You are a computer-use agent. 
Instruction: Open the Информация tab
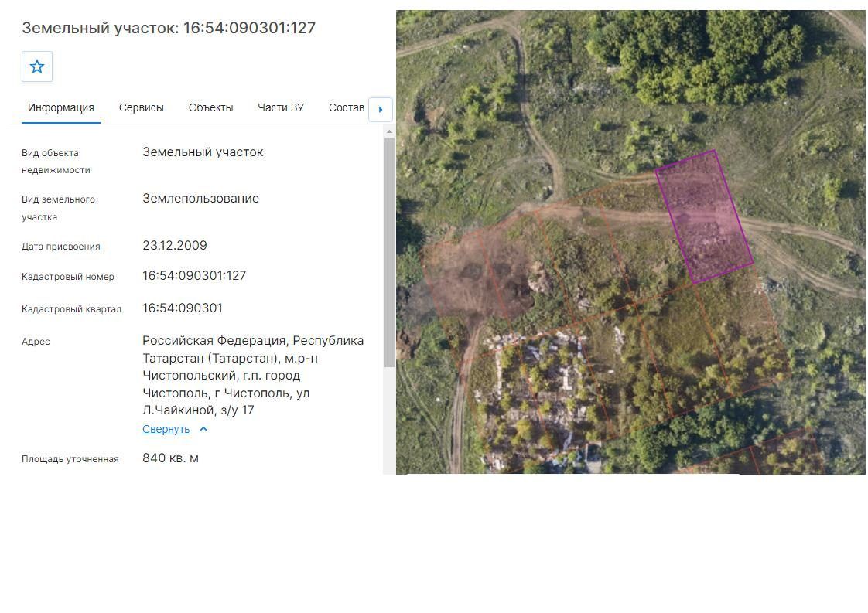tap(61, 108)
